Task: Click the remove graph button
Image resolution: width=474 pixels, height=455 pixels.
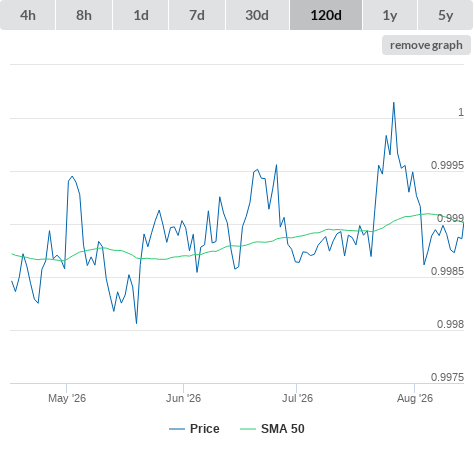Action: pos(426,45)
